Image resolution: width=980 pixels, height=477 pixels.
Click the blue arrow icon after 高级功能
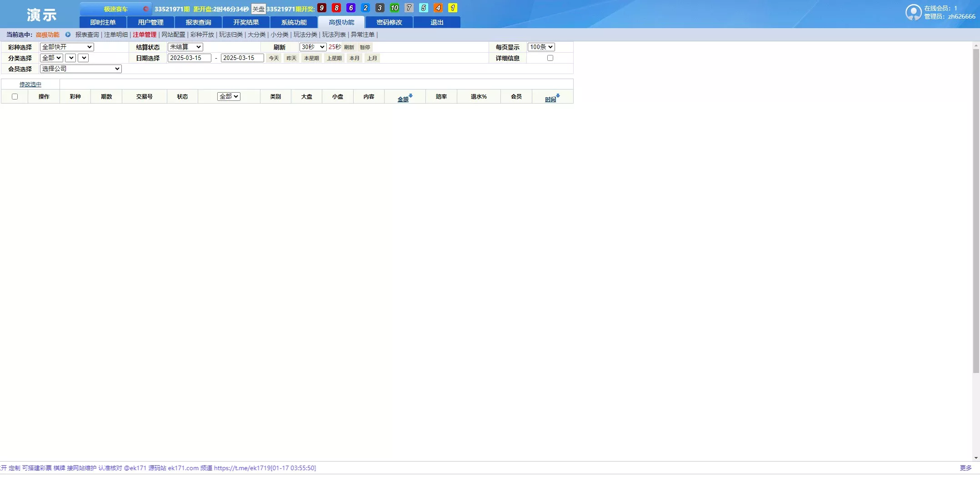pyautogui.click(x=68, y=35)
